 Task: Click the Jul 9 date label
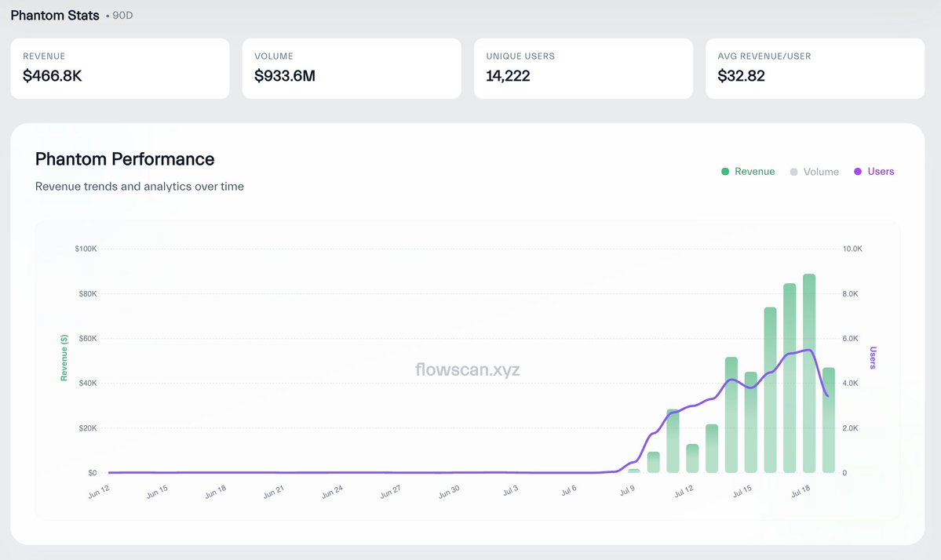pos(627,490)
